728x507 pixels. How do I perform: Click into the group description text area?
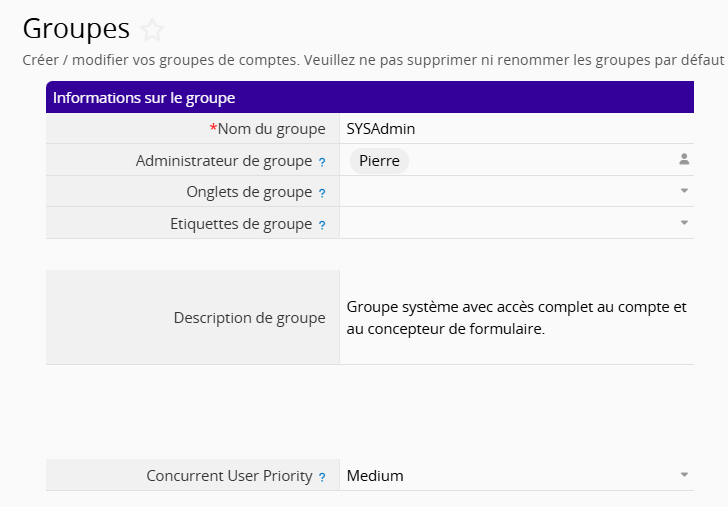[516, 318]
